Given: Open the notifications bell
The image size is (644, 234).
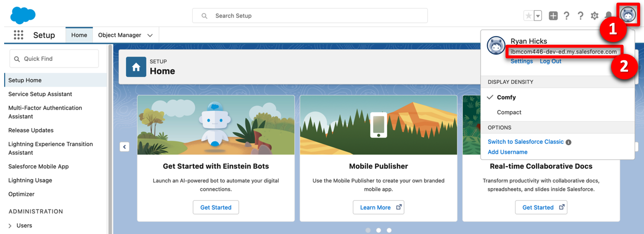Looking at the screenshot, I should (x=608, y=15).
